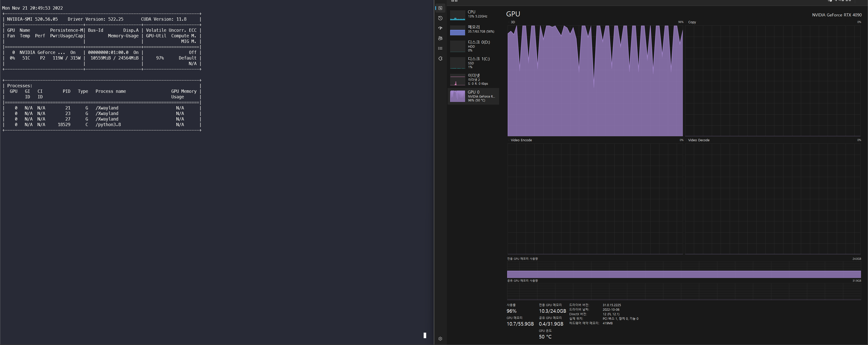
Task: Click the 3D utilization graph area
Action: [595, 80]
